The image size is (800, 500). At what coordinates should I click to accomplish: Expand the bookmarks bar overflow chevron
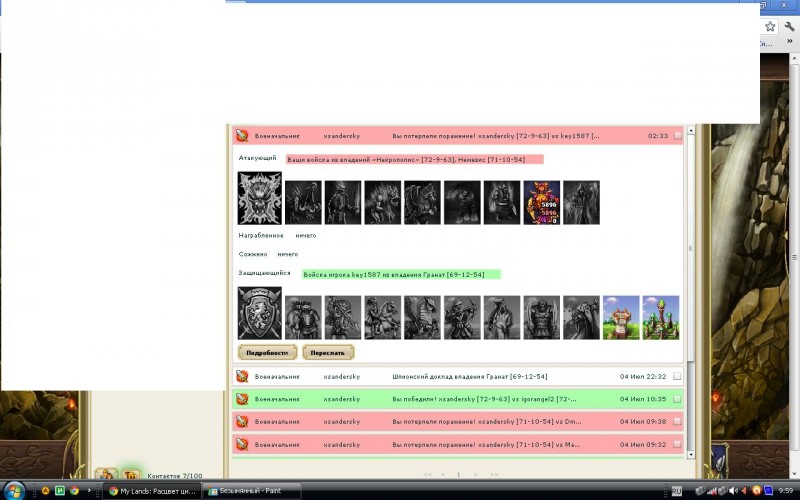point(790,41)
